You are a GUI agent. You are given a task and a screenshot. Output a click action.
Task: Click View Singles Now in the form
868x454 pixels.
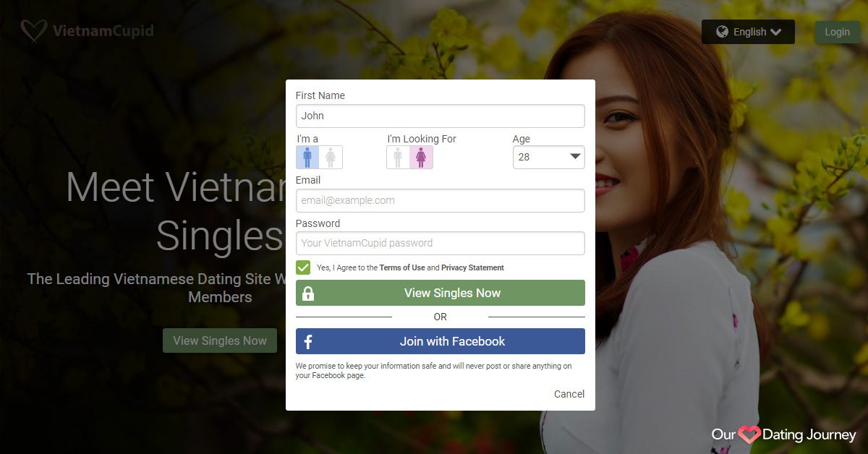pos(452,293)
